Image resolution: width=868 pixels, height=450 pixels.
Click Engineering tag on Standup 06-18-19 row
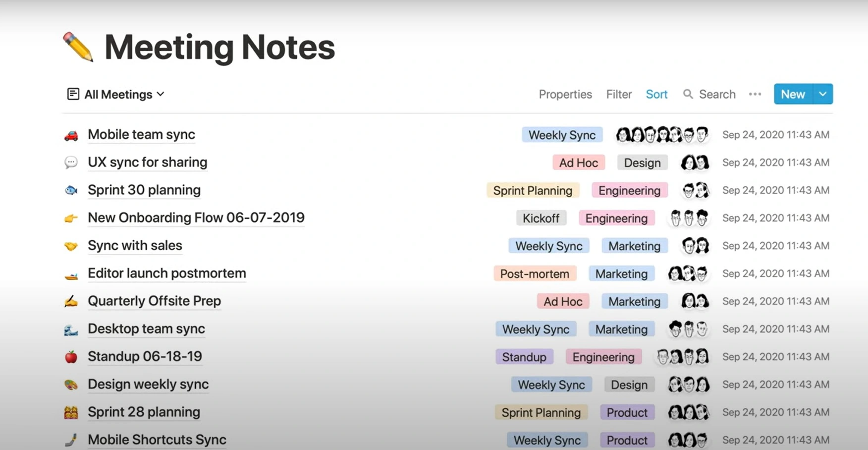click(603, 357)
